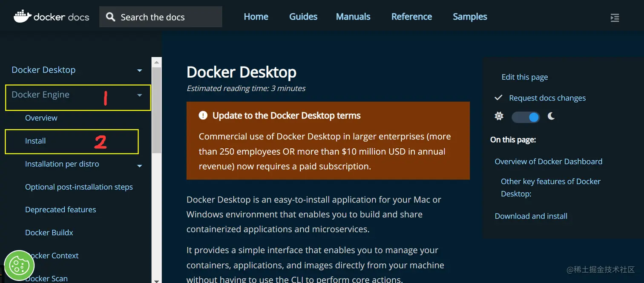The image size is (644, 283).
Task: Click the checkmark beside Request docs changes
Action: (498, 98)
